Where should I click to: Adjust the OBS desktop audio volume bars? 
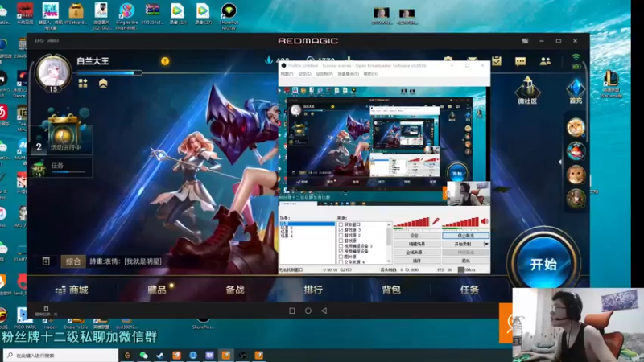460,223
